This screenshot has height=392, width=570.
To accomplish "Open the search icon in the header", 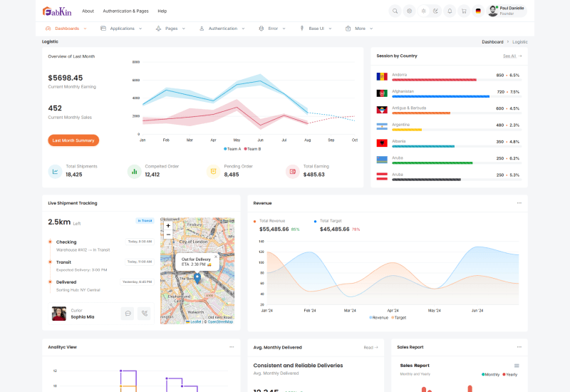I will [395, 11].
